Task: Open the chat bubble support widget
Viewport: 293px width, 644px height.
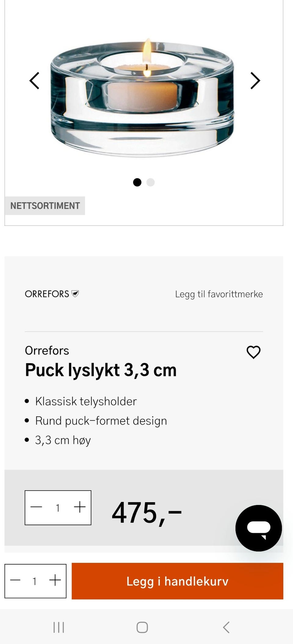Action: (x=259, y=528)
